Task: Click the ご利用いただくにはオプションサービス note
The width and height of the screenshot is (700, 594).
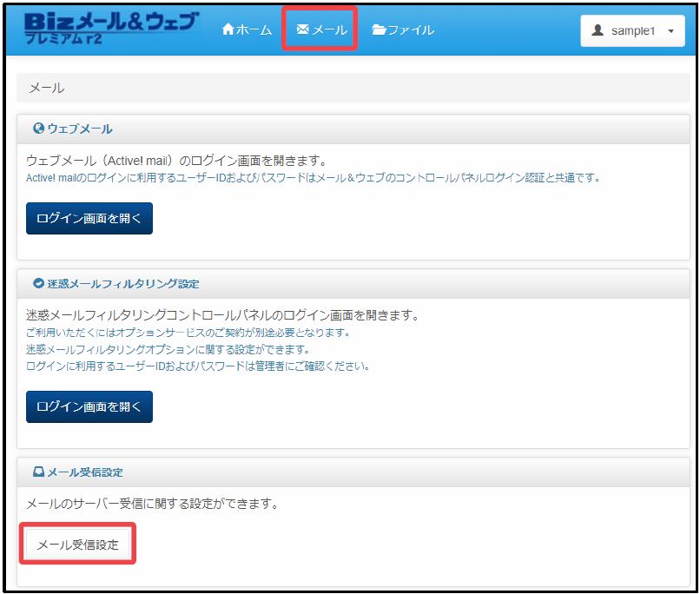Action: point(188,333)
